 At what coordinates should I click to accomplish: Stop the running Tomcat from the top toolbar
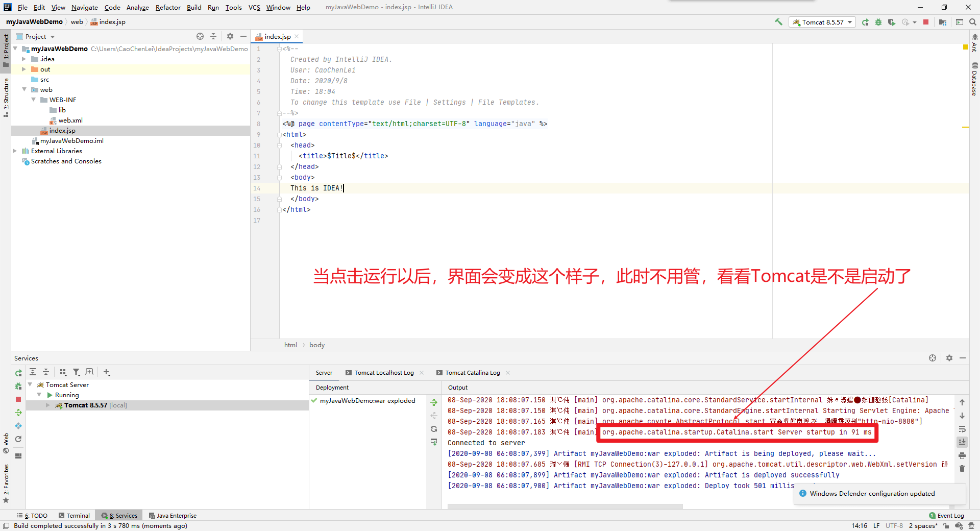point(926,22)
